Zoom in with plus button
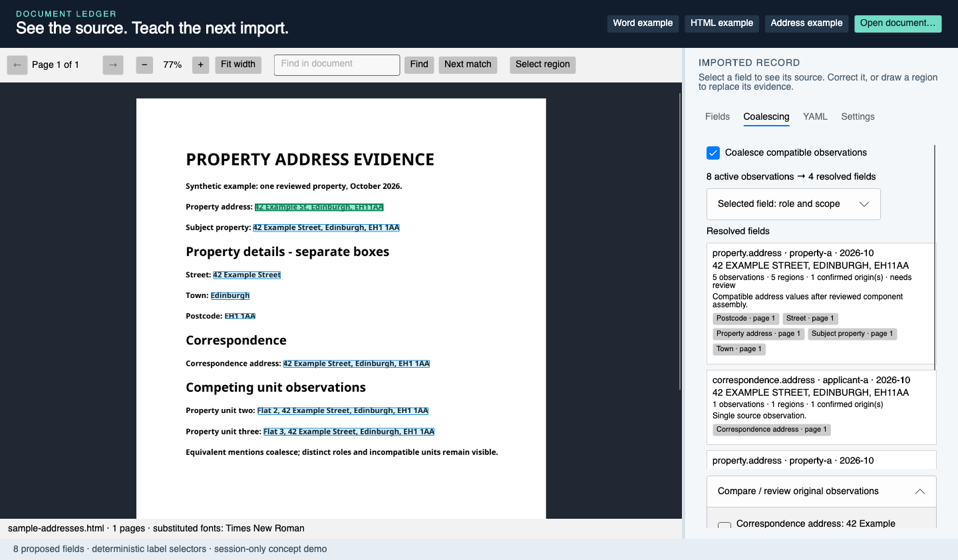This screenshot has width=958, height=560. pos(201,65)
